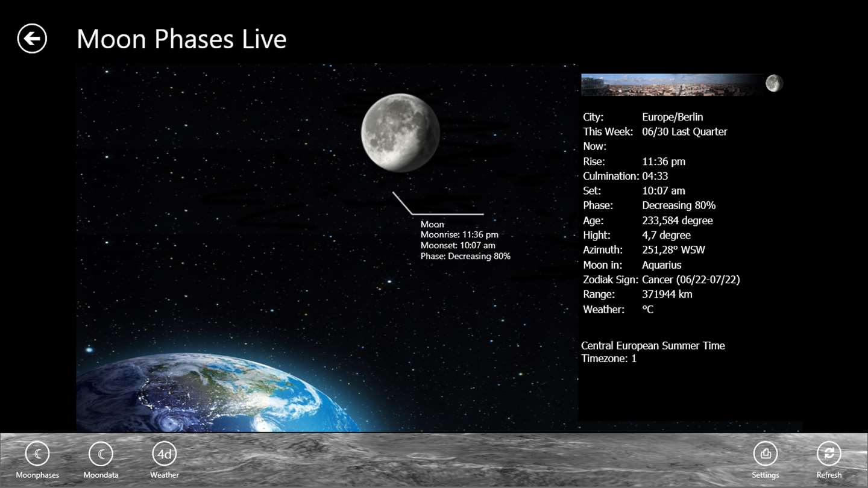Click 'Phase: Decreasing 80%' in the callout

(465, 256)
